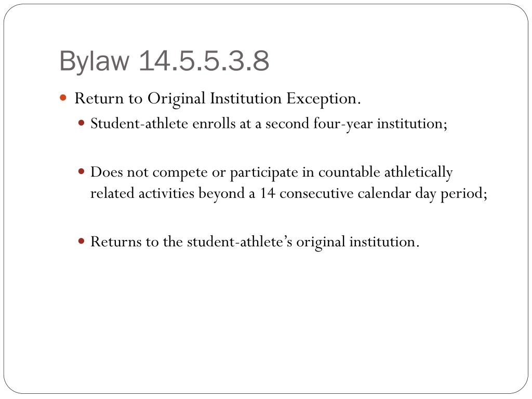532x399 pixels.
Task: Click the words four-year institution
Action: 380,124
